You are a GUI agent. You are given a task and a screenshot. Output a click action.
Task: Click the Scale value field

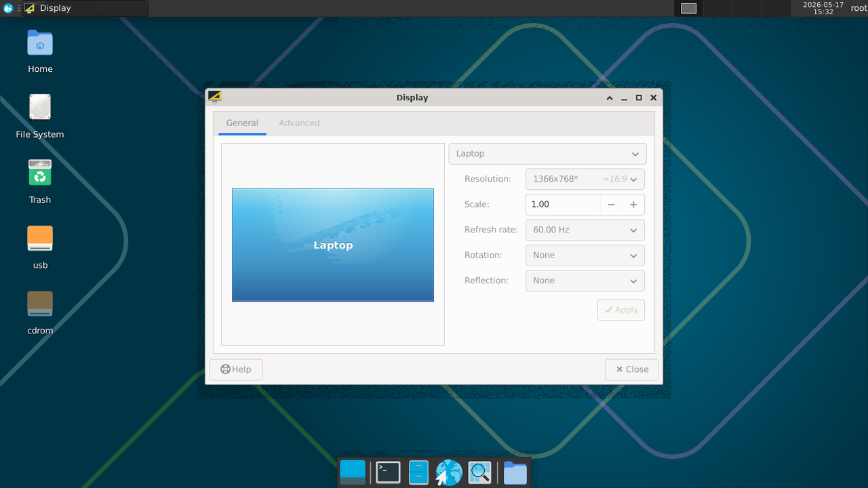click(x=563, y=205)
